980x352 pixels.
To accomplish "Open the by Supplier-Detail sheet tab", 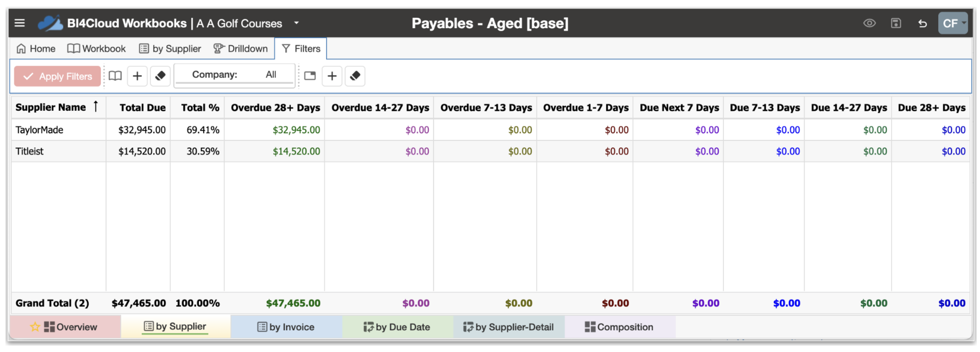I will click(x=509, y=327).
